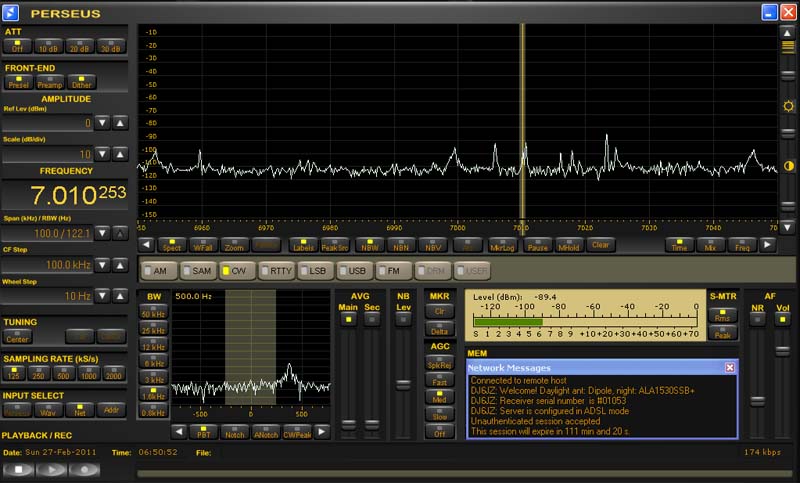Click the Spect display button
Viewport: 800px width, 483px height.
tap(172, 245)
